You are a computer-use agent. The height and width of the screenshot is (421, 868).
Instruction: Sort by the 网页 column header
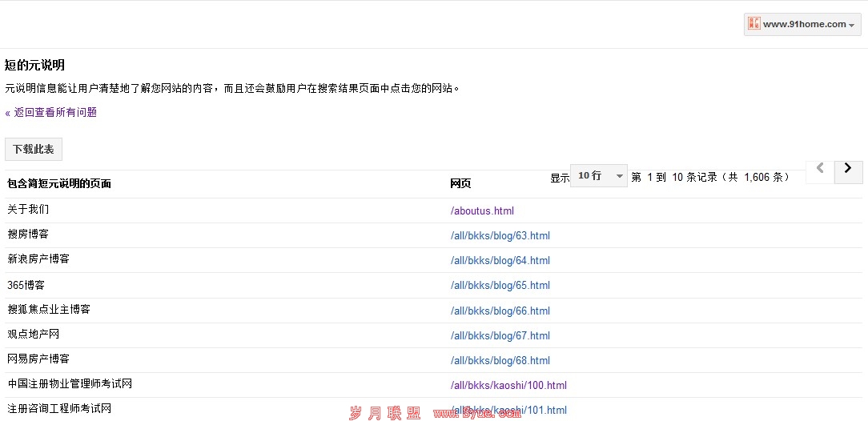click(460, 184)
